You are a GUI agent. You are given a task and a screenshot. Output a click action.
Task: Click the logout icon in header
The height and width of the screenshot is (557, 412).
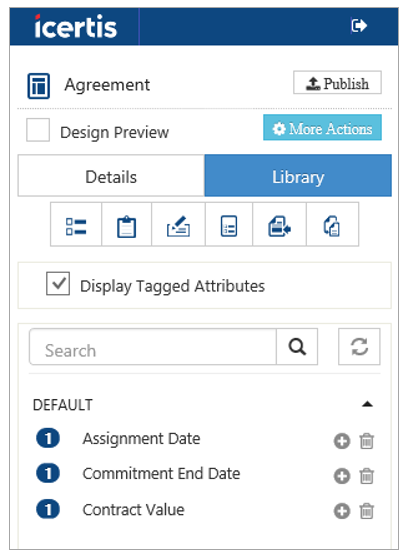pos(359,26)
